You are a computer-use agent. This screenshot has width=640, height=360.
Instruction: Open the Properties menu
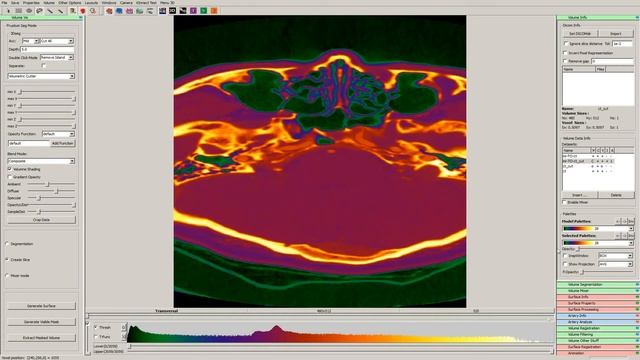[x=31, y=3]
